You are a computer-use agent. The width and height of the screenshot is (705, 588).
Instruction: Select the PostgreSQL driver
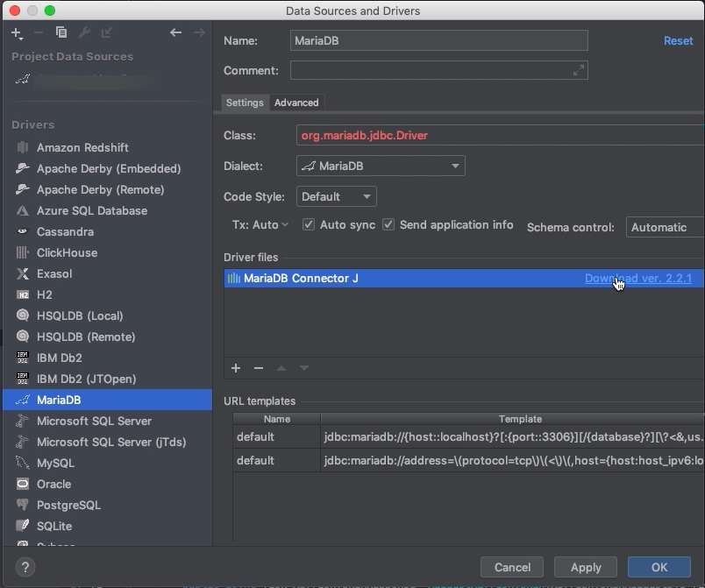click(x=107, y=505)
